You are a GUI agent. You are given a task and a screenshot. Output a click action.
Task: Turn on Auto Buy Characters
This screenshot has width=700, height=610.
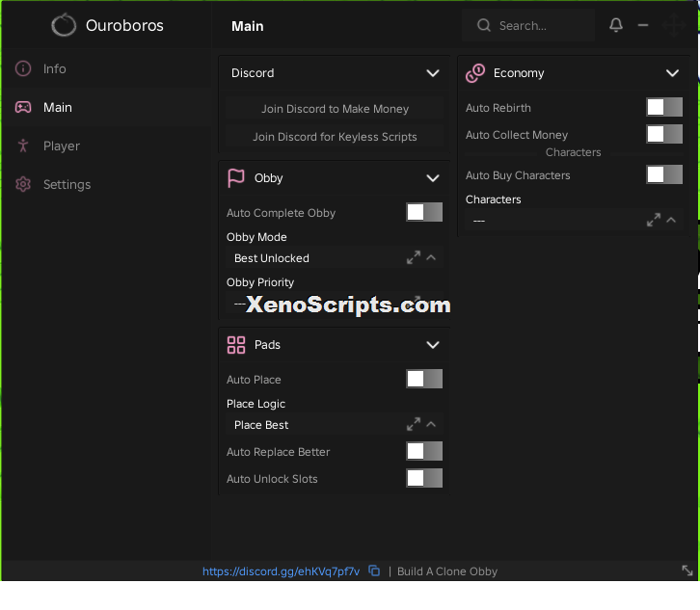coord(664,174)
